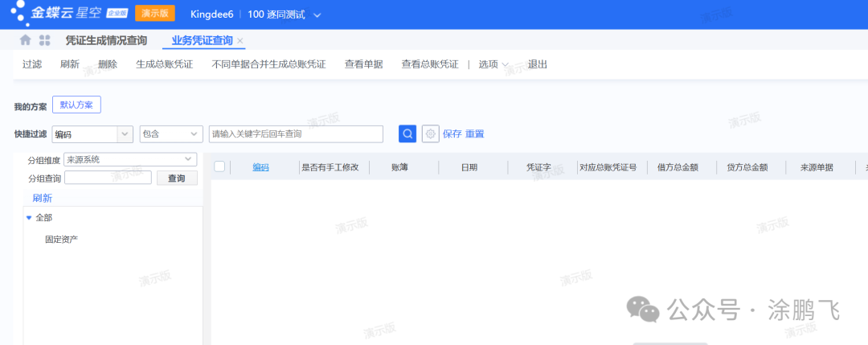Open the organization switcher dropdown arrow
This screenshot has width=868, height=345.
317,15
